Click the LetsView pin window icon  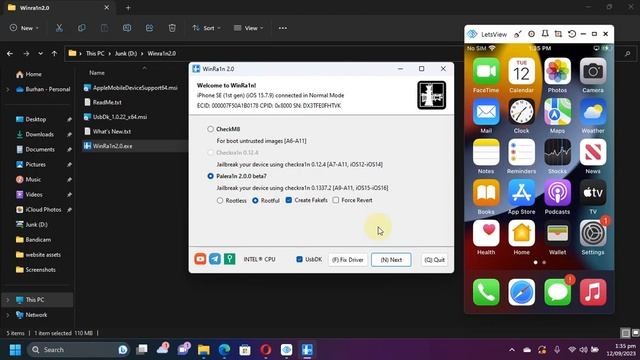pos(545,34)
